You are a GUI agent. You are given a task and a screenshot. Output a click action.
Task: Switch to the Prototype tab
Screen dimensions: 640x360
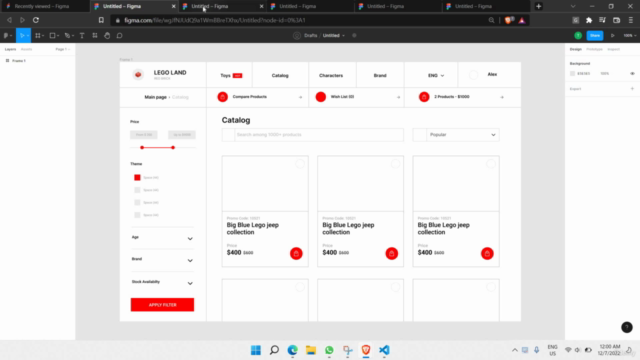pos(594,49)
